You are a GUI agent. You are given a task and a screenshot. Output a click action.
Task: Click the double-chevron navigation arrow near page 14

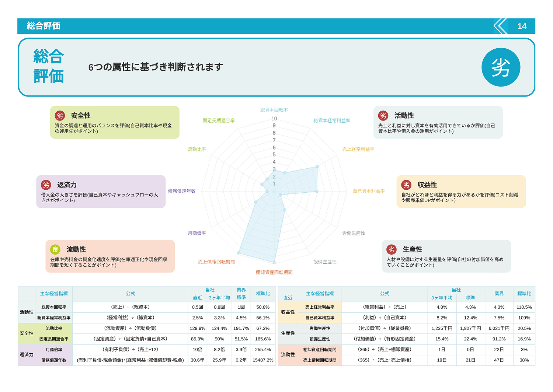coord(500,26)
